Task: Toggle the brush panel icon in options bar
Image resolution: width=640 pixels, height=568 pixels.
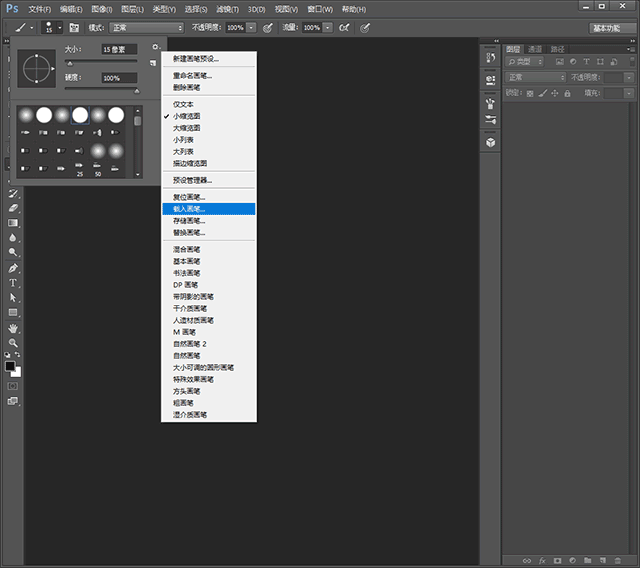Action: [x=74, y=28]
